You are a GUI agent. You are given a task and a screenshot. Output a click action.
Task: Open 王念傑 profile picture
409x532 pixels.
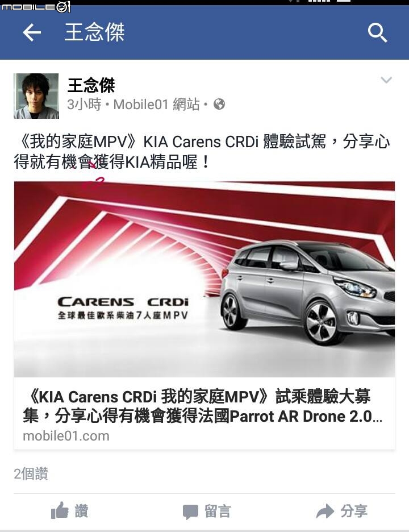tap(36, 96)
